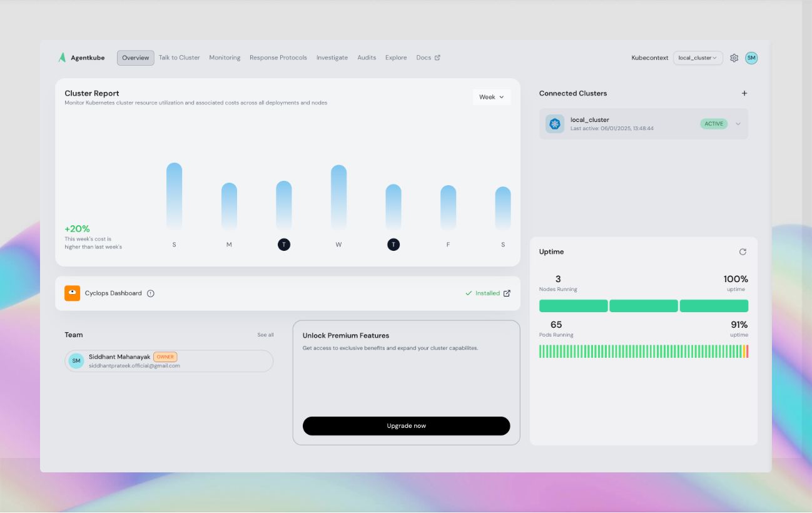This screenshot has width=812, height=513.
Task: Add a connected cluster with plus icon
Action: (x=744, y=93)
